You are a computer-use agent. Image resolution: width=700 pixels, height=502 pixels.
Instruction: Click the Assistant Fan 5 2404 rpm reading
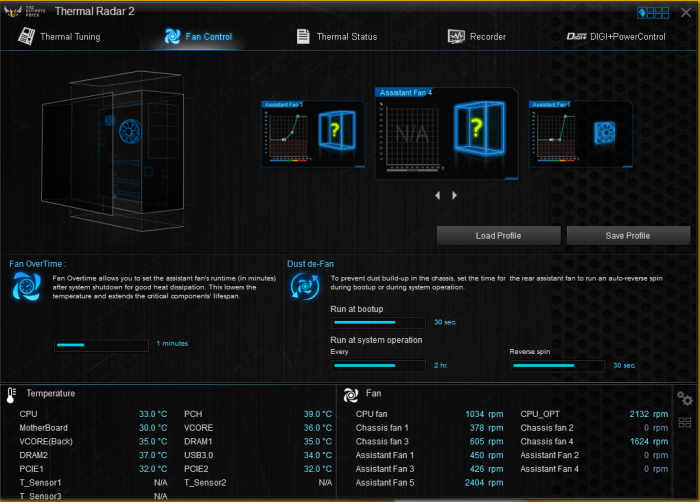click(x=484, y=483)
